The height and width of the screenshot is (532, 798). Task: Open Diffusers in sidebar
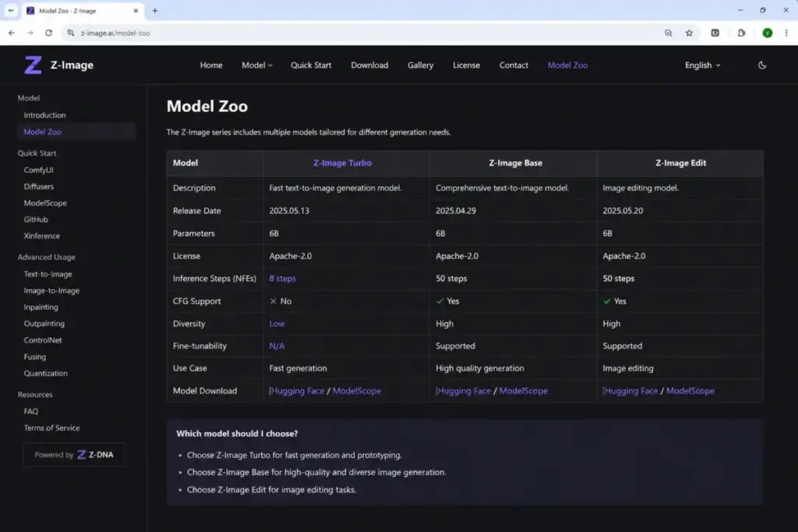39,187
